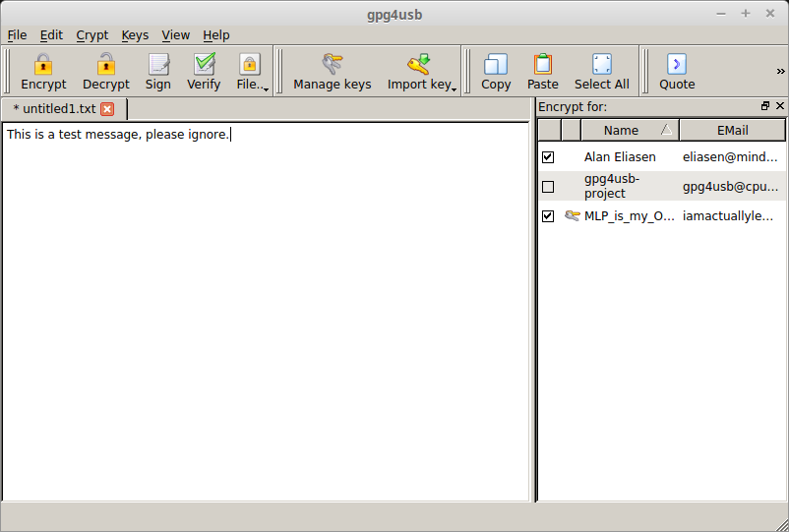This screenshot has height=532, width=789.
Task: Click the EMail column header
Action: (732, 130)
